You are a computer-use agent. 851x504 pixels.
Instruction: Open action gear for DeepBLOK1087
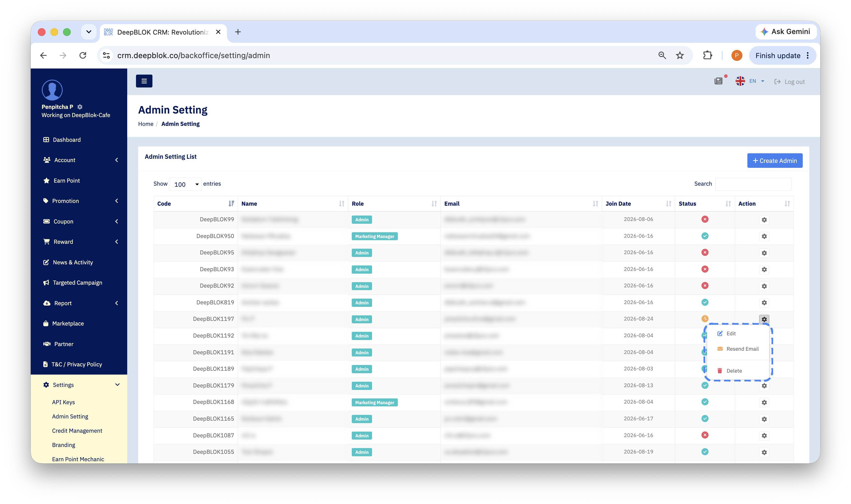pos(764,436)
